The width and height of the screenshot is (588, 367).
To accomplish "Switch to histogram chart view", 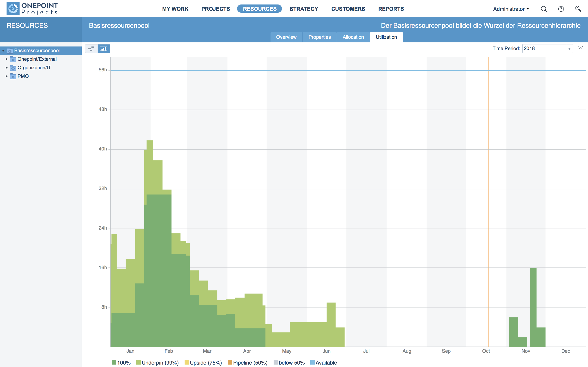I will tap(104, 49).
